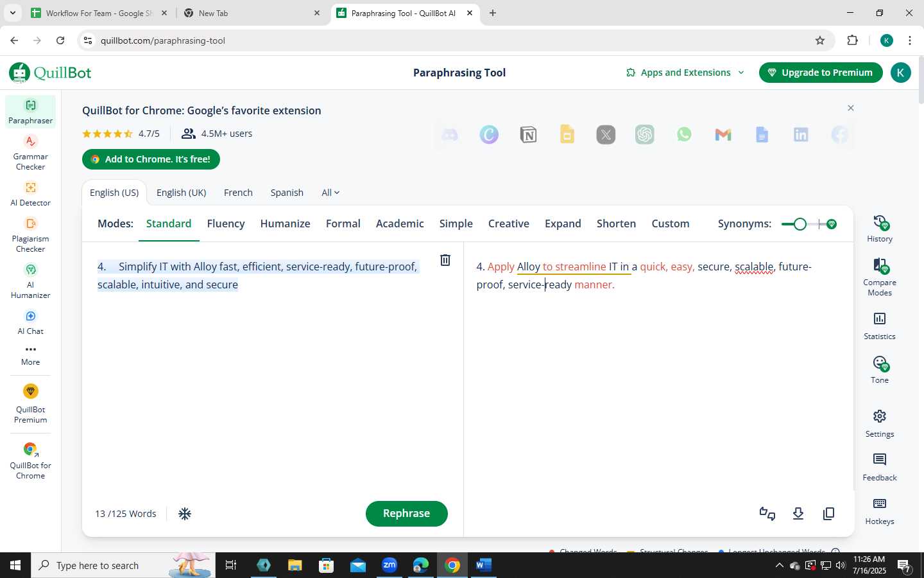Select French language tab
Viewport: 924px width, 578px height.
pyautogui.click(x=238, y=193)
